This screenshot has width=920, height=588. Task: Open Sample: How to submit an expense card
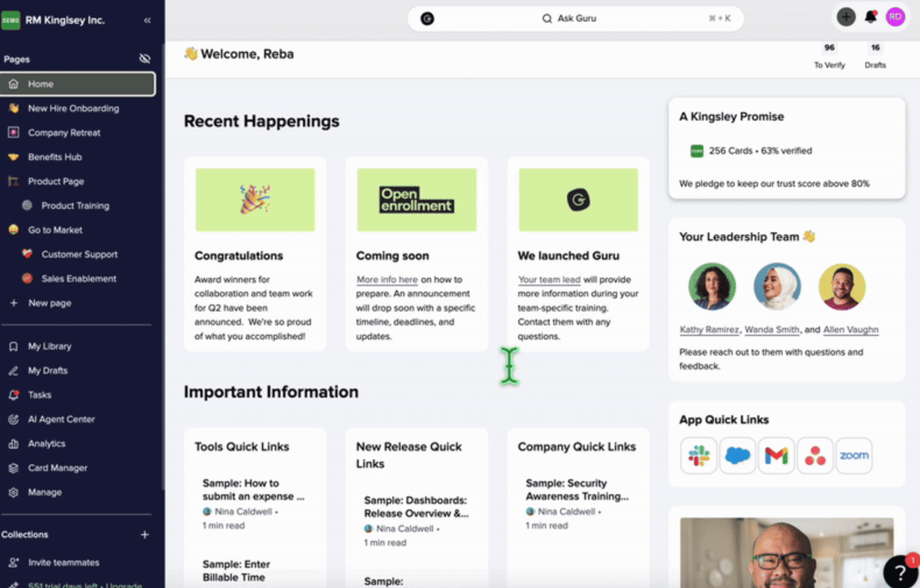[254, 489]
